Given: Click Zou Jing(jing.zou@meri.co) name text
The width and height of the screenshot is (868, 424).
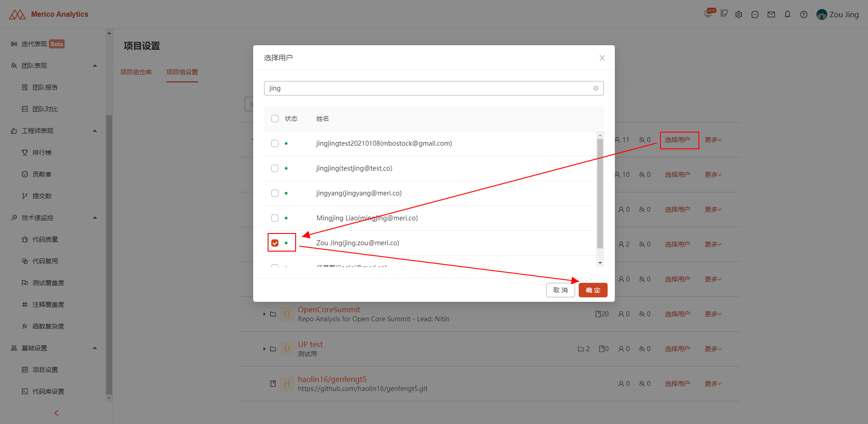Looking at the screenshot, I should pos(358,243).
